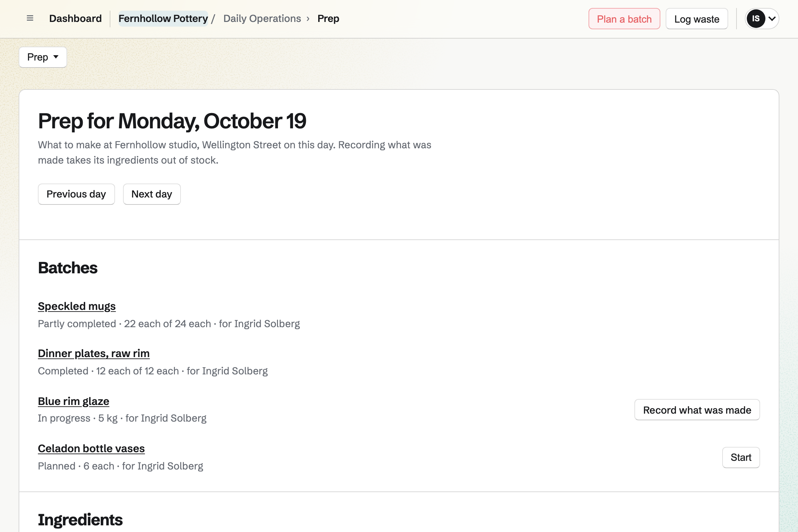Click 'Partly completed · 22 each of 24 each' text

[124, 324]
